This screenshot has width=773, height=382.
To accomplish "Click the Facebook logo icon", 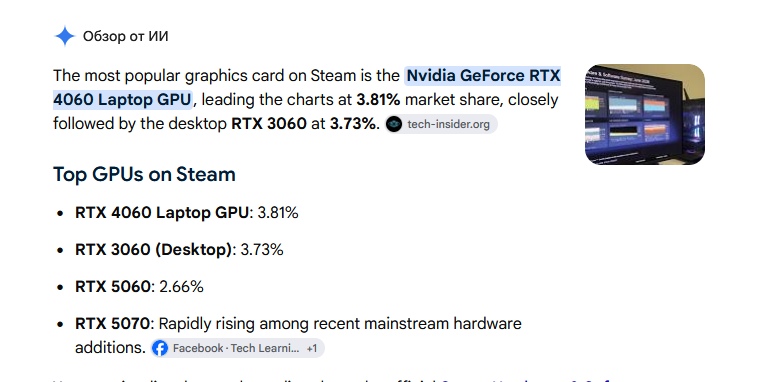I will point(160,348).
